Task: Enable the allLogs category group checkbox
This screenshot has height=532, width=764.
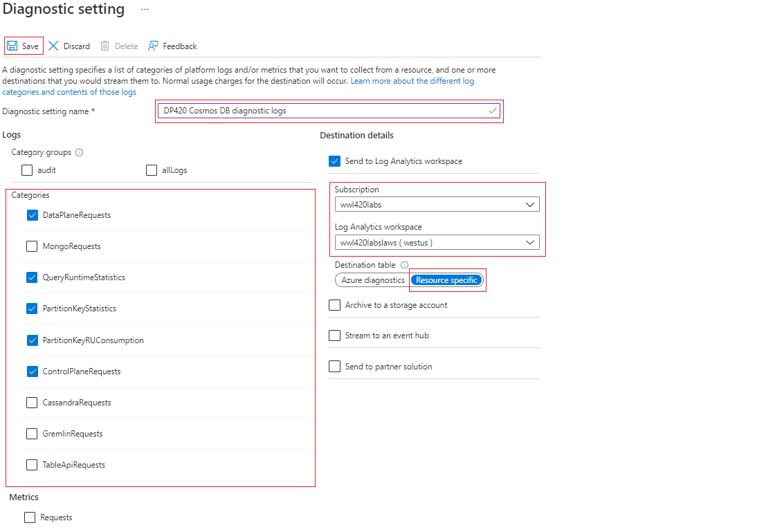Action: coord(152,169)
